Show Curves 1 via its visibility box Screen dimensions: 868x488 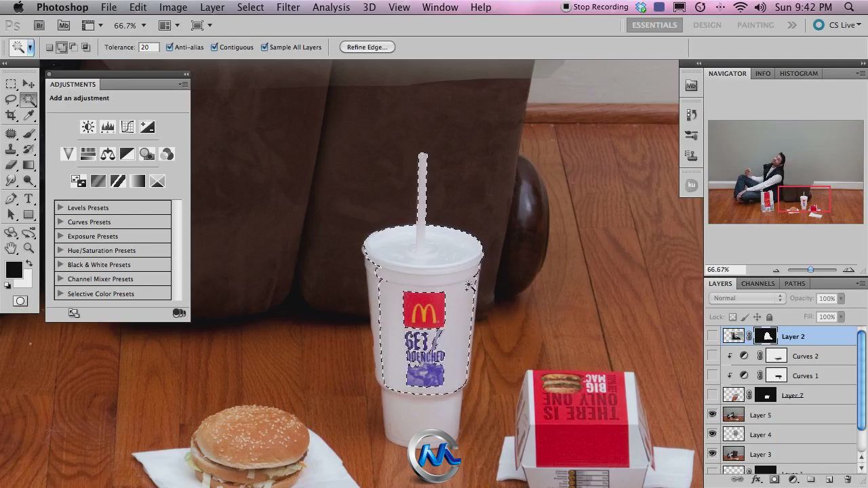tap(712, 375)
